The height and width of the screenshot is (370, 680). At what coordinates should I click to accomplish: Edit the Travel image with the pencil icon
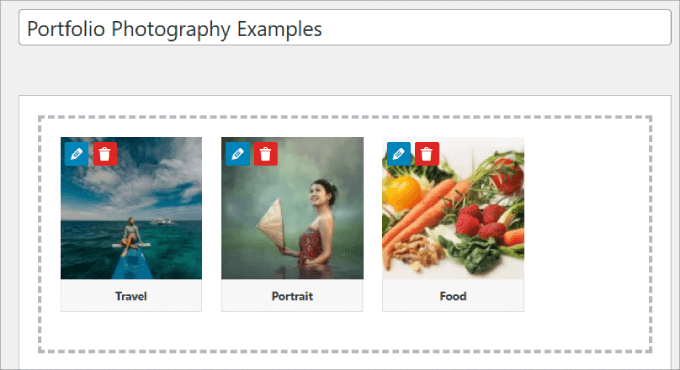point(76,154)
